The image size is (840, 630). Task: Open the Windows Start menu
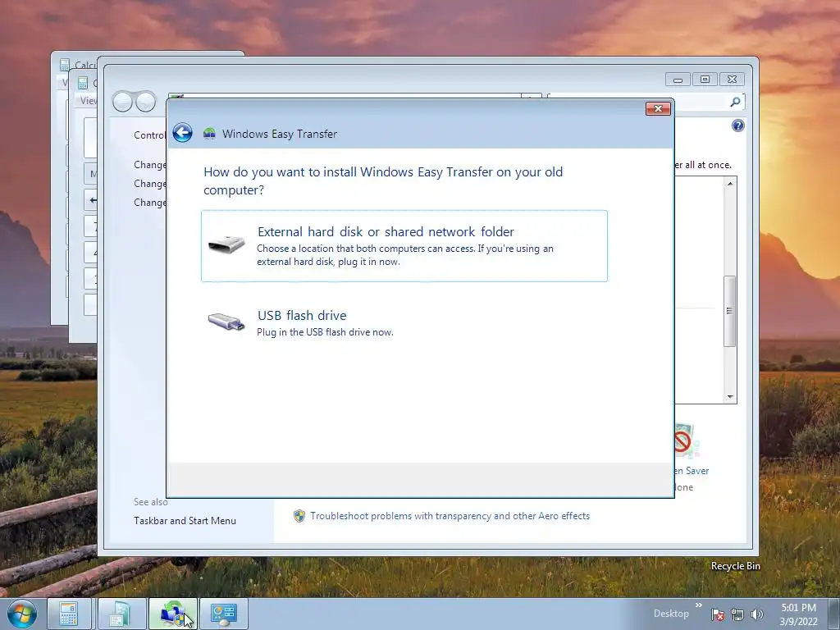tap(22, 614)
